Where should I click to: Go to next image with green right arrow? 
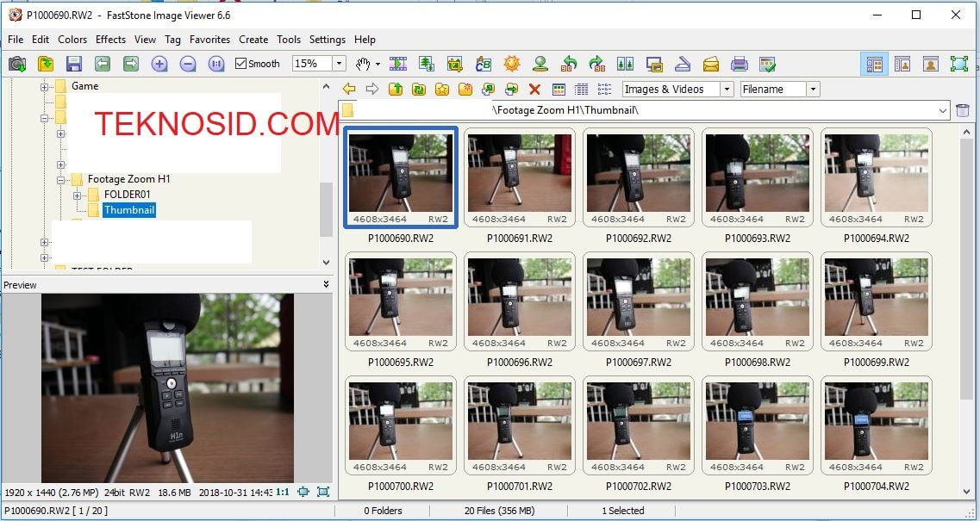pos(131,64)
